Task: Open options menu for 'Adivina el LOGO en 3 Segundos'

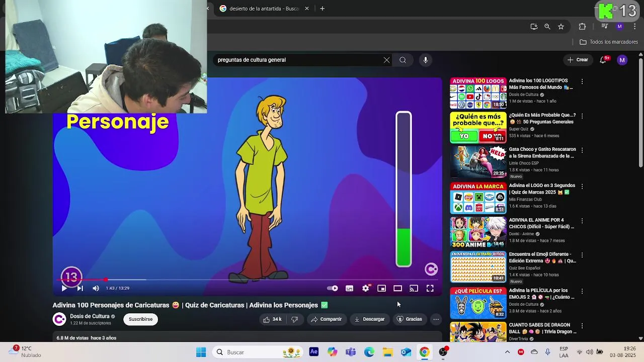Action: 582,186
